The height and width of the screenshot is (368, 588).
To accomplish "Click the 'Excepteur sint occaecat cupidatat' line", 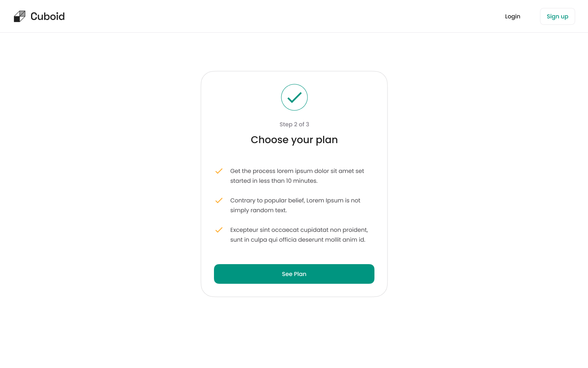I will pyautogui.click(x=299, y=230).
